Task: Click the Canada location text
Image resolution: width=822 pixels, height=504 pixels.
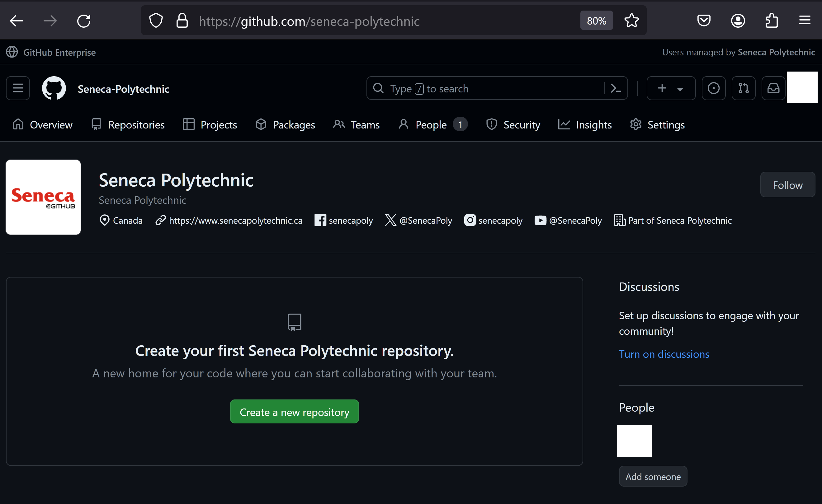Action: click(128, 220)
